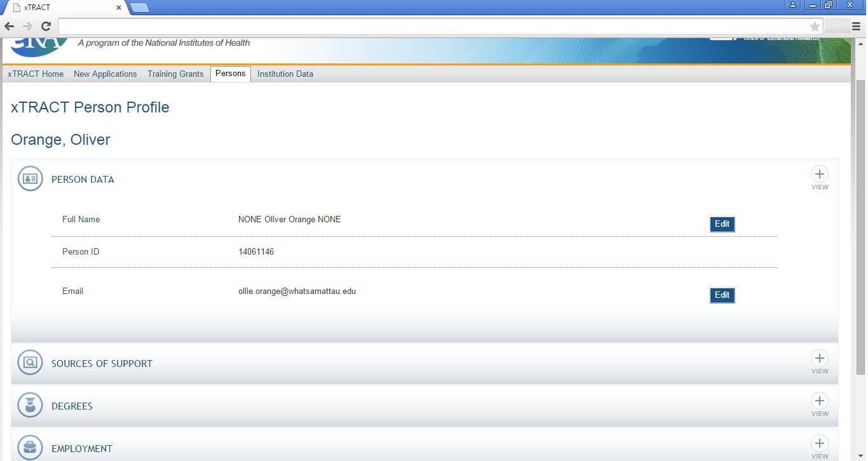This screenshot has height=461, width=868.
Task: Click the Person ID value 14061146
Action: pyautogui.click(x=256, y=252)
